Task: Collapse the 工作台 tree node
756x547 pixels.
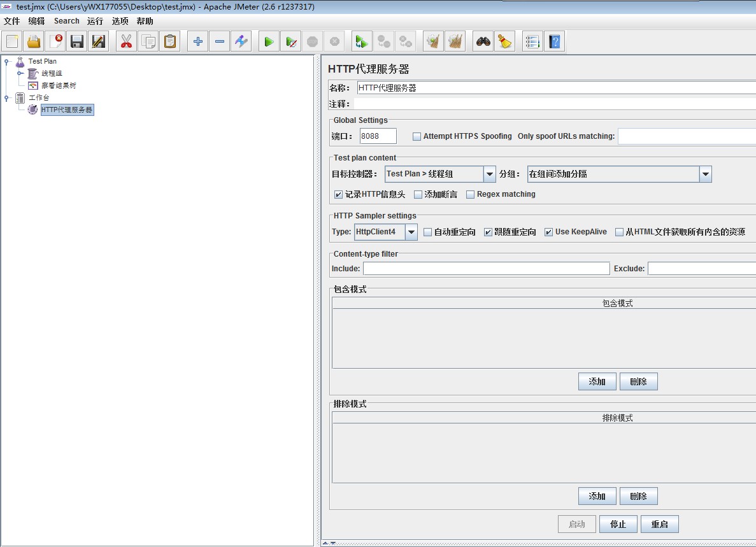Action: 7,98
